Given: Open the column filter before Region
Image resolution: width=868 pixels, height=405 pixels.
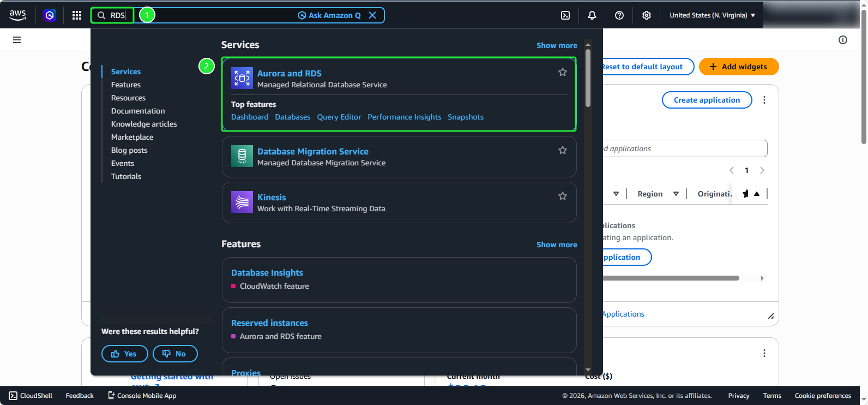Looking at the screenshot, I should coord(616,194).
